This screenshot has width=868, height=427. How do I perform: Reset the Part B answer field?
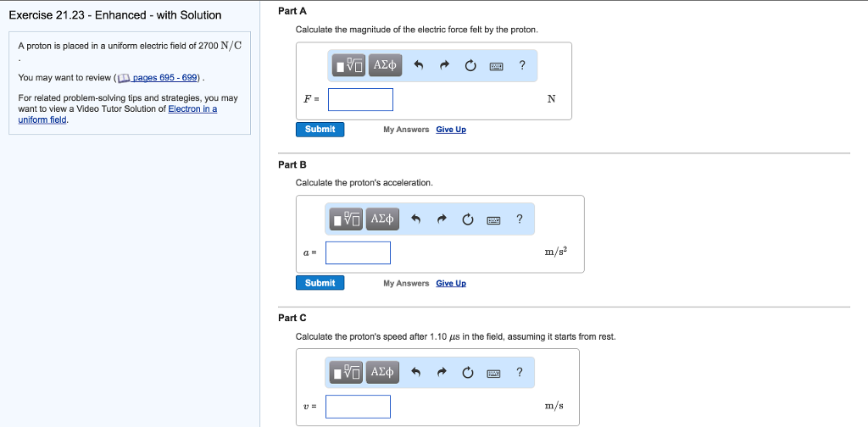pyautogui.click(x=468, y=219)
